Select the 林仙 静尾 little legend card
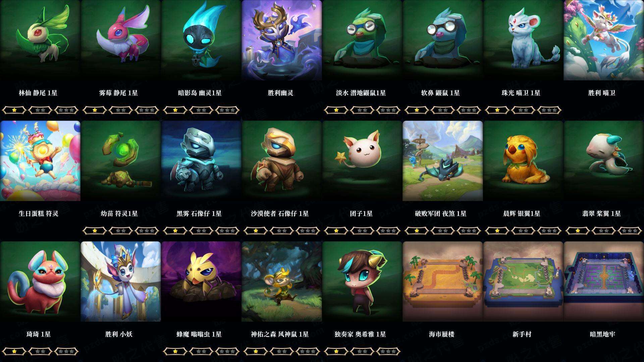The image size is (644, 362). (40, 40)
